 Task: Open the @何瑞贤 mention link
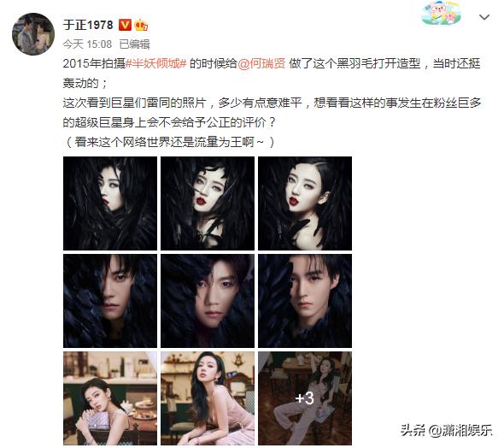tap(261, 63)
